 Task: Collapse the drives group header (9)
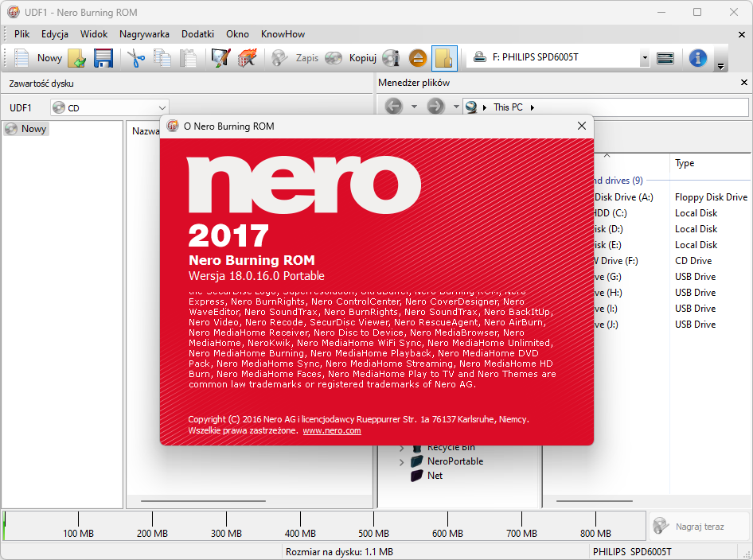point(618,181)
